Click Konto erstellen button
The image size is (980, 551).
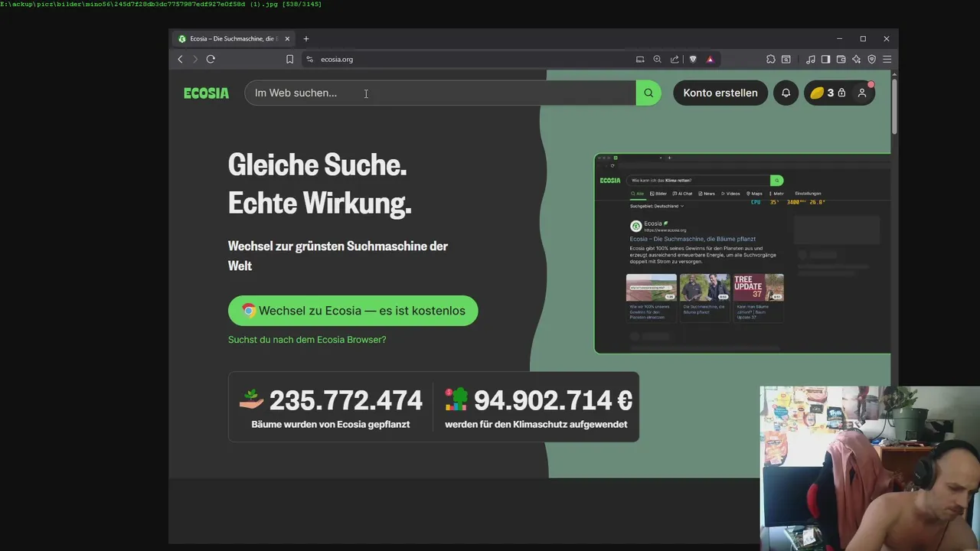pyautogui.click(x=720, y=93)
